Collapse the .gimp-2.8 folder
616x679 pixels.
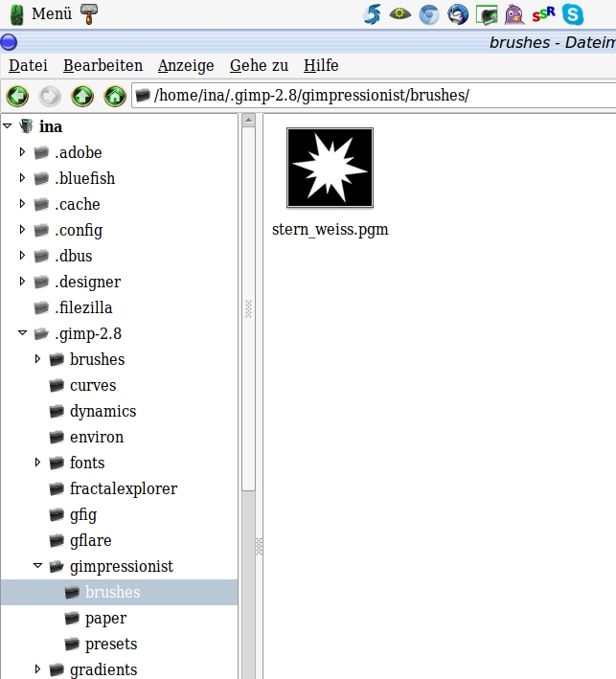coord(23,333)
